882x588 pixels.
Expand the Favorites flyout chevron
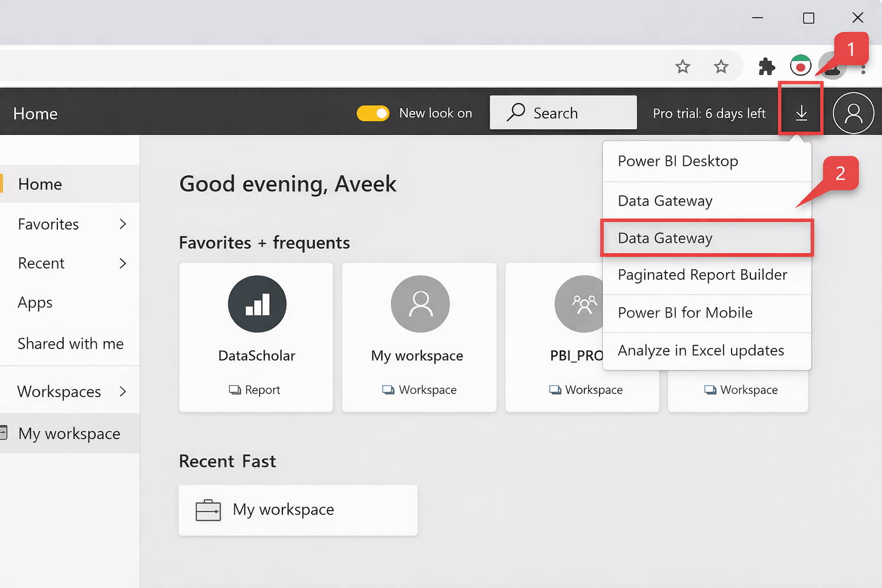(122, 224)
